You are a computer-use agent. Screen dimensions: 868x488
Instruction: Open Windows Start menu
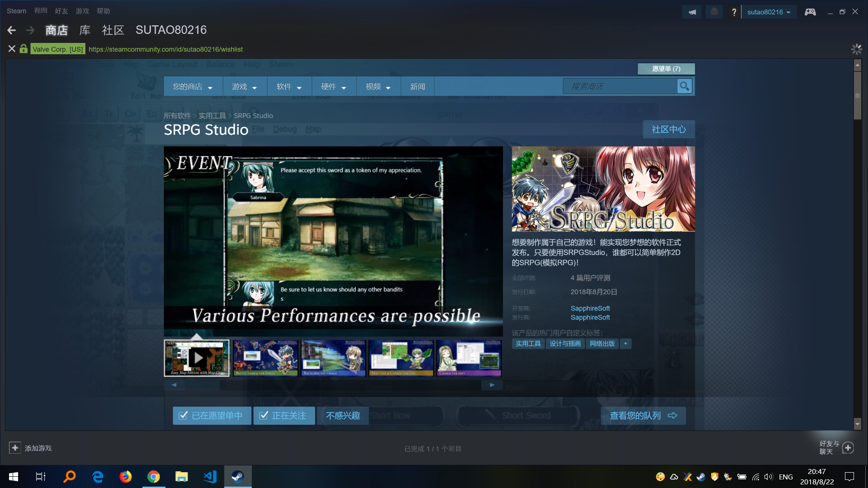[x=14, y=477]
